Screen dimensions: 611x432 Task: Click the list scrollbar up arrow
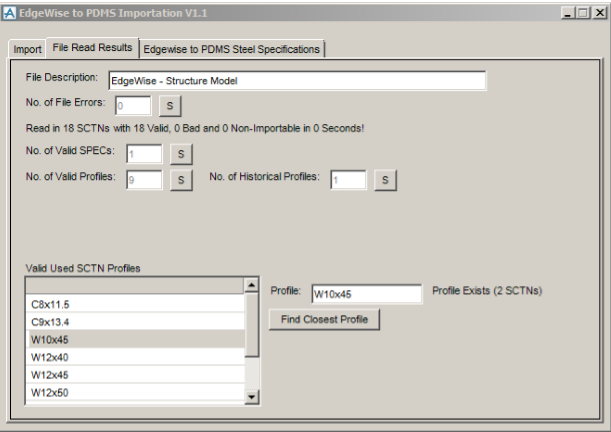click(x=252, y=286)
